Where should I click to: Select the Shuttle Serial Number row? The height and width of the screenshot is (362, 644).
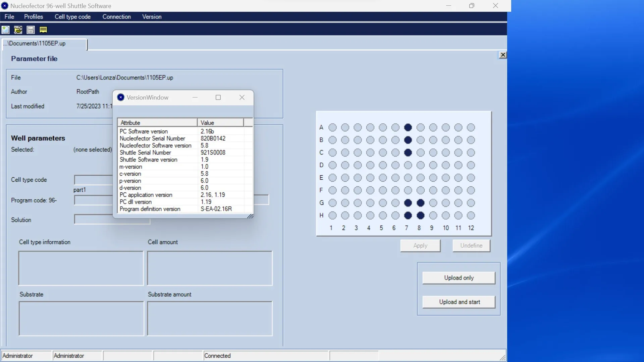coord(185,153)
